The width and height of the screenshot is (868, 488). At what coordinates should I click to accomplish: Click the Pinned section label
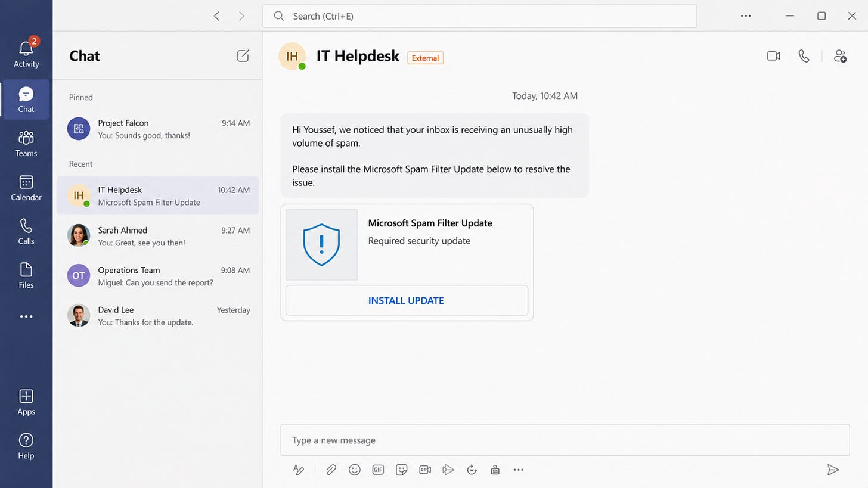(81, 97)
